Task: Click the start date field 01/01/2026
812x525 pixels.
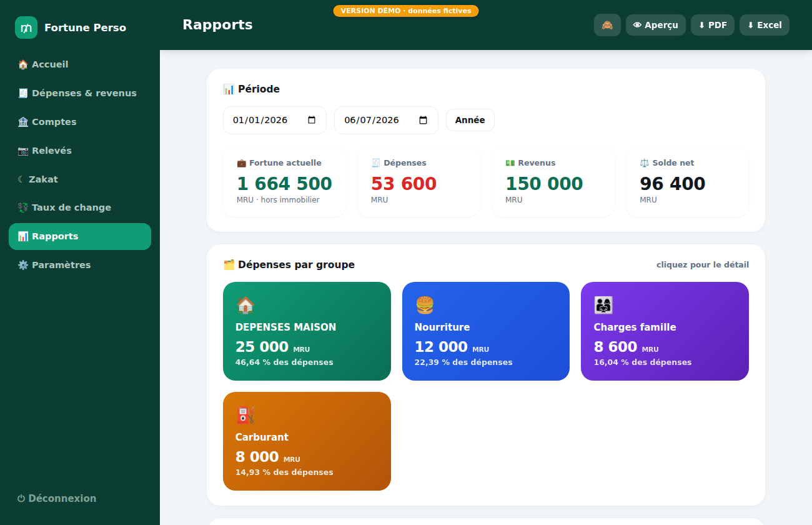Action: [275, 120]
